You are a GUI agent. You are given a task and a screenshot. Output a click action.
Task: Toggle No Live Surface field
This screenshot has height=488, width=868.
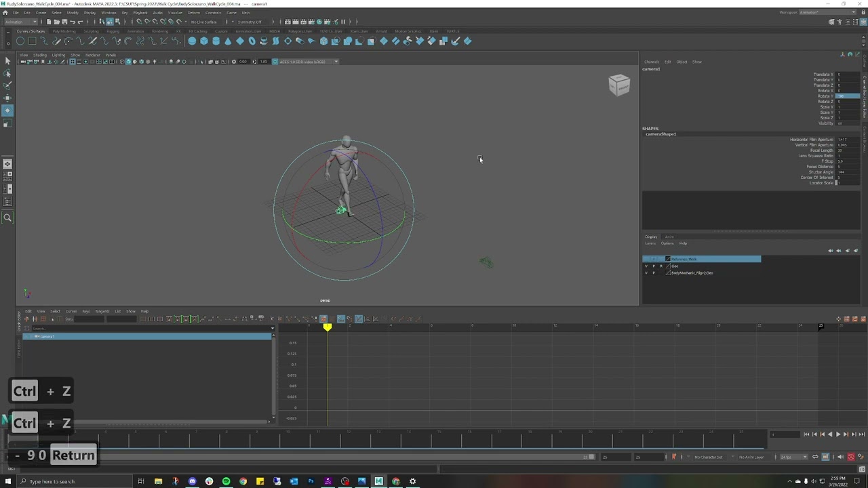click(x=203, y=22)
